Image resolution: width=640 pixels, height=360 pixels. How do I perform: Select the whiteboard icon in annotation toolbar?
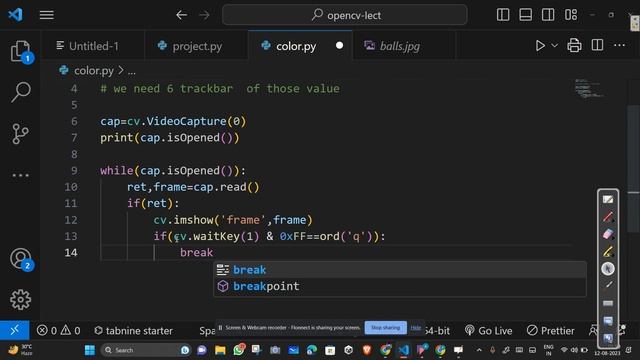click(608, 199)
